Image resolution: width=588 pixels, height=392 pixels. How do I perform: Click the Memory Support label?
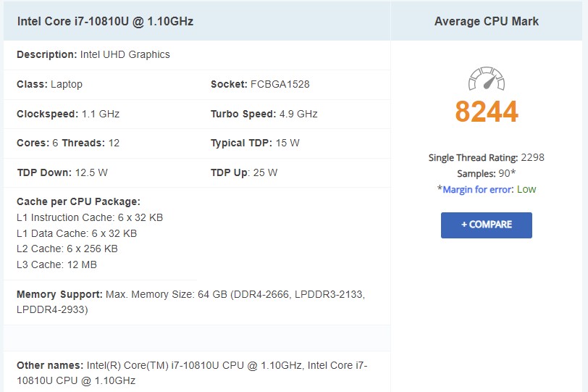coord(59,294)
